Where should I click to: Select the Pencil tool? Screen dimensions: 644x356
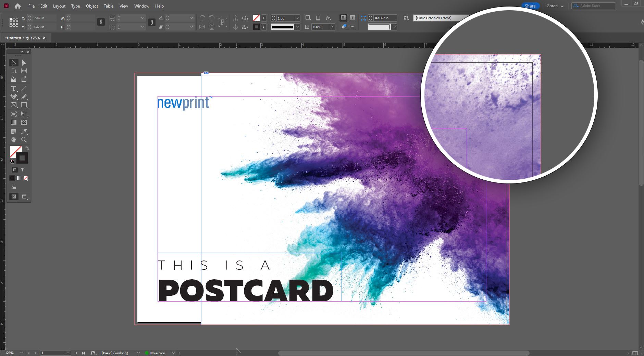[24, 97]
